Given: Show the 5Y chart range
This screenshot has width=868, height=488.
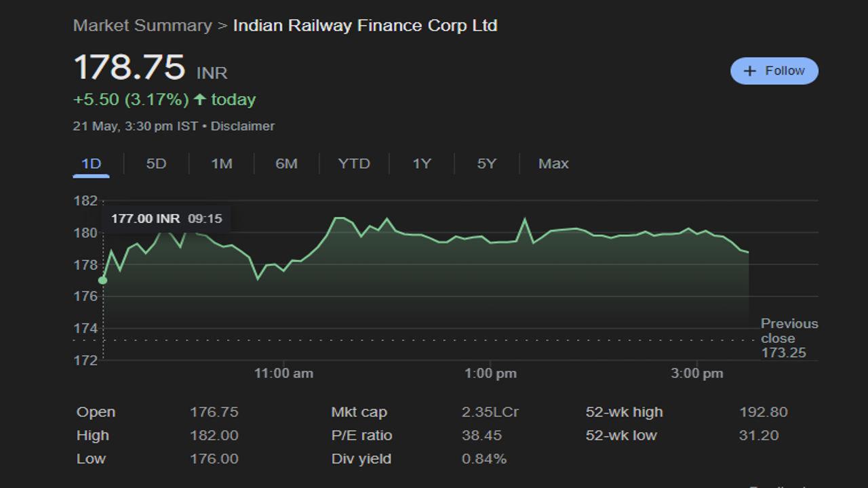Looking at the screenshot, I should tap(486, 163).
